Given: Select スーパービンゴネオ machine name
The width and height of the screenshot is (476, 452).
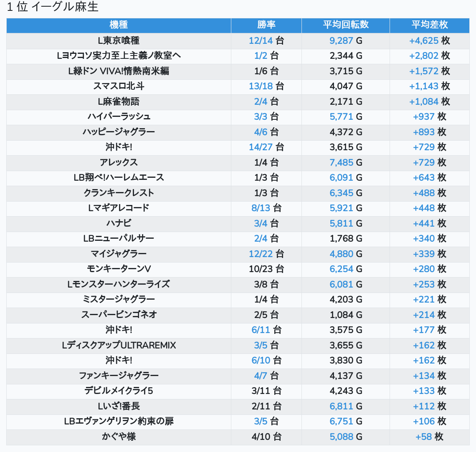Looking at the screenshot, I should (119, 315).
